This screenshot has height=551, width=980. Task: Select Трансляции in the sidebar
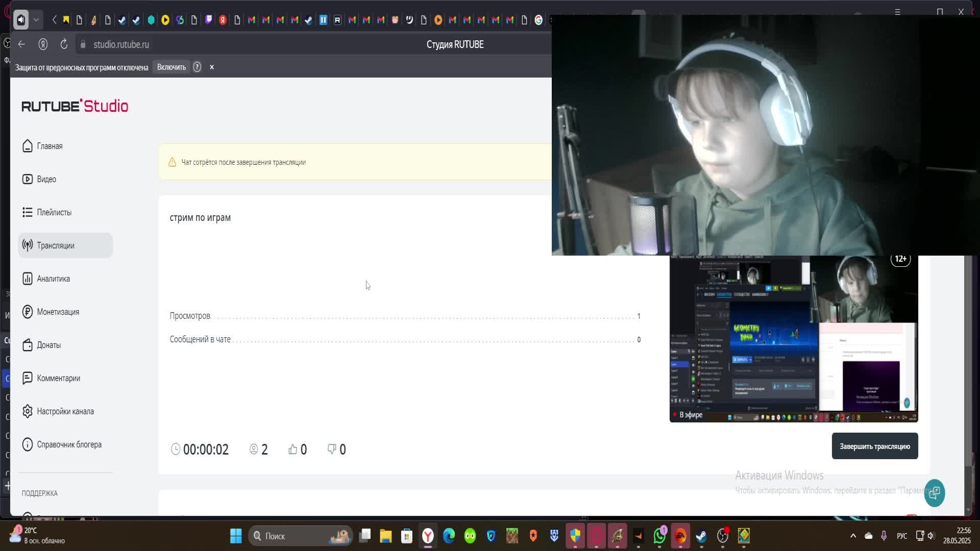[65, 245]
